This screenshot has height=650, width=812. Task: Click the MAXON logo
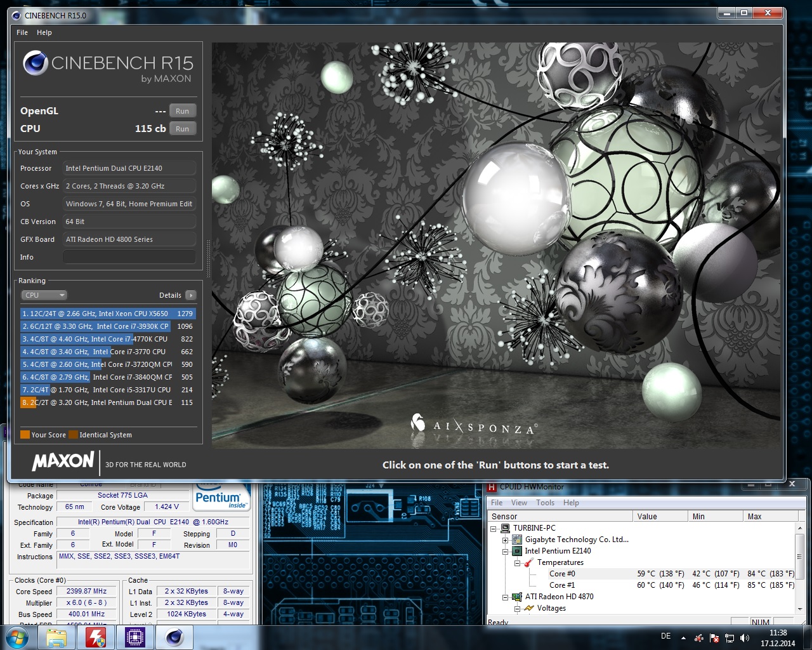point(63,461)
